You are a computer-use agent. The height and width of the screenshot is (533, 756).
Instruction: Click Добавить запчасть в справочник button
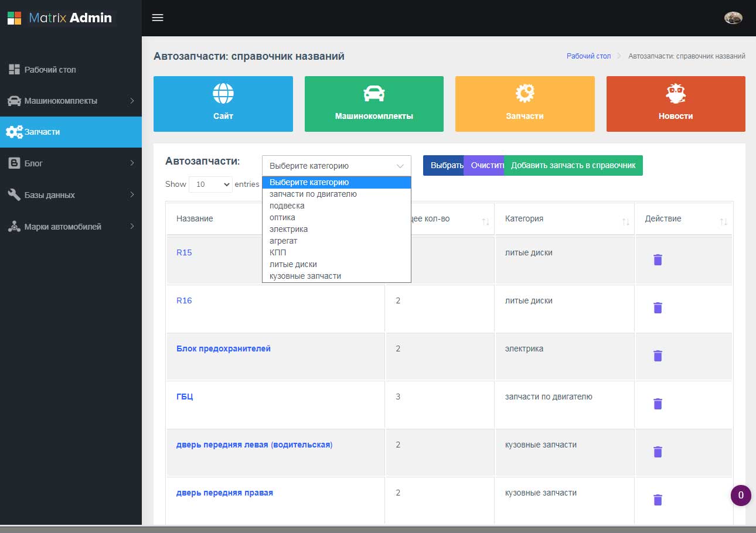(x=573, y=165)
